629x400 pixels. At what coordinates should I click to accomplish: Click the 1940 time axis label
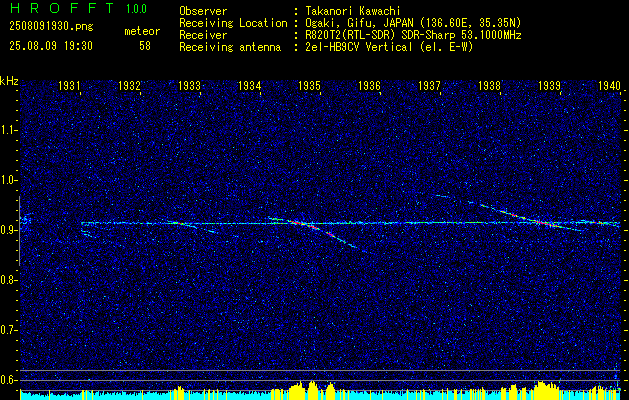point(609,85)
